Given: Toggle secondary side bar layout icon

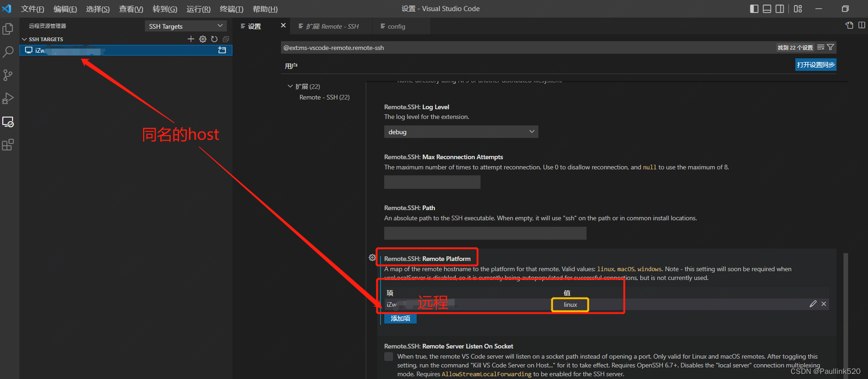Looking at the screenshot, I should tap(780, 9).
